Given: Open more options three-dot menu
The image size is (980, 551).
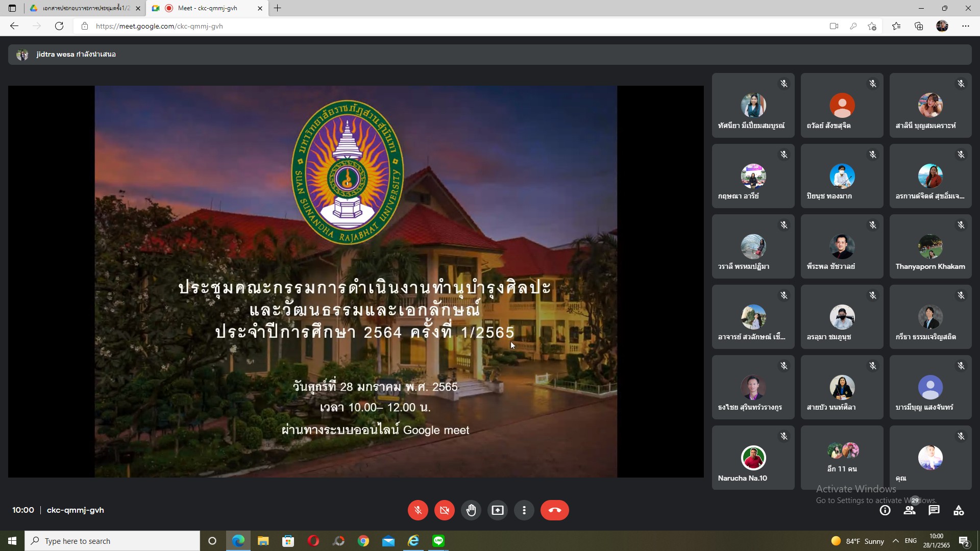Looking at the screenshot, I should pos(524,510).
